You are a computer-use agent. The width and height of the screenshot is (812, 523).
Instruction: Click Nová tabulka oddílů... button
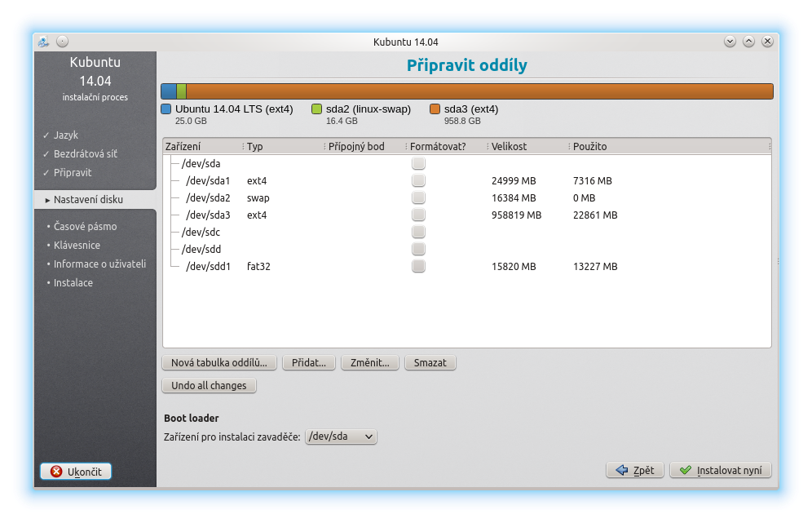pyautogui.click(x=219, y=363)
